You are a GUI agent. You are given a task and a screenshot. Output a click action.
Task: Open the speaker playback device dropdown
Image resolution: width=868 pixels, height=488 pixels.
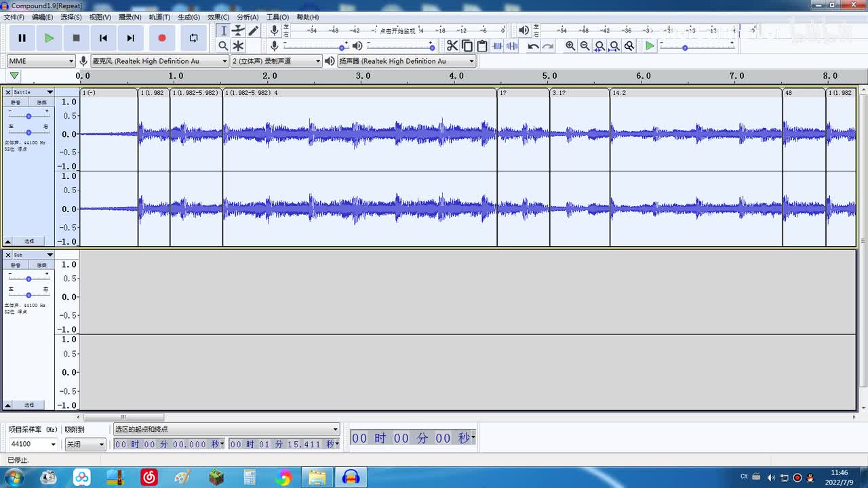coord(407,61)
